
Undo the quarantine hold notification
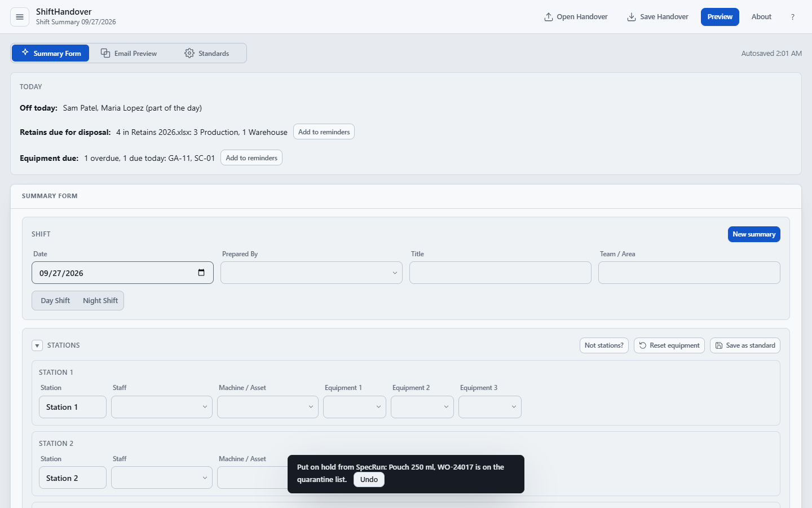[369, 479]
